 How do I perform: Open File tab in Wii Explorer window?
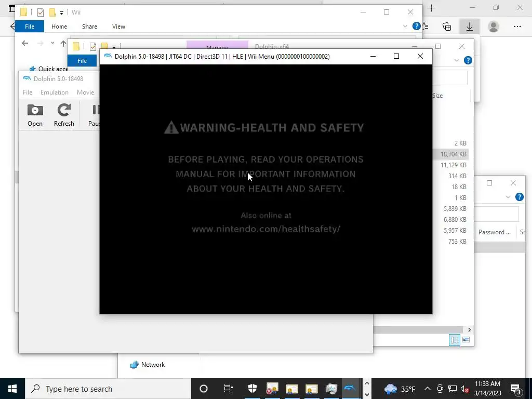pyautogui.click(x=30, y=26)
